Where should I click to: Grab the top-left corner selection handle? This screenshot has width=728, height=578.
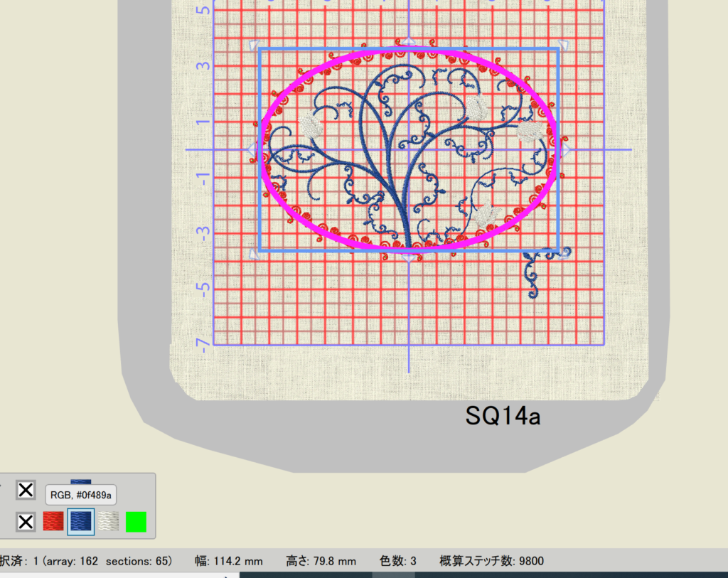point(253,46)
